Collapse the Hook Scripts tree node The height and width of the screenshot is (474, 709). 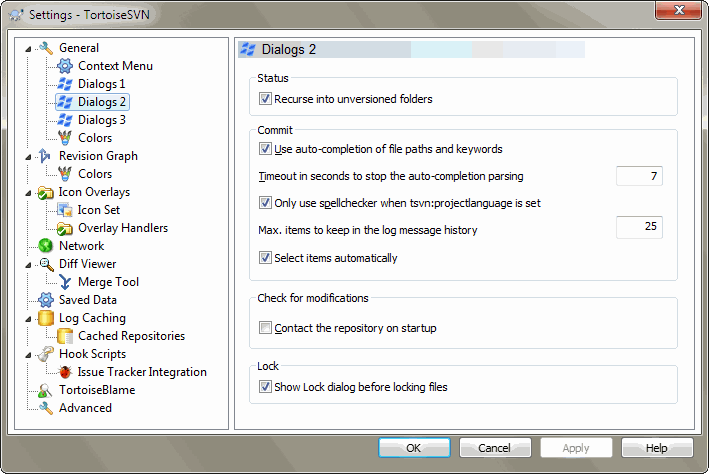(28, 355)
